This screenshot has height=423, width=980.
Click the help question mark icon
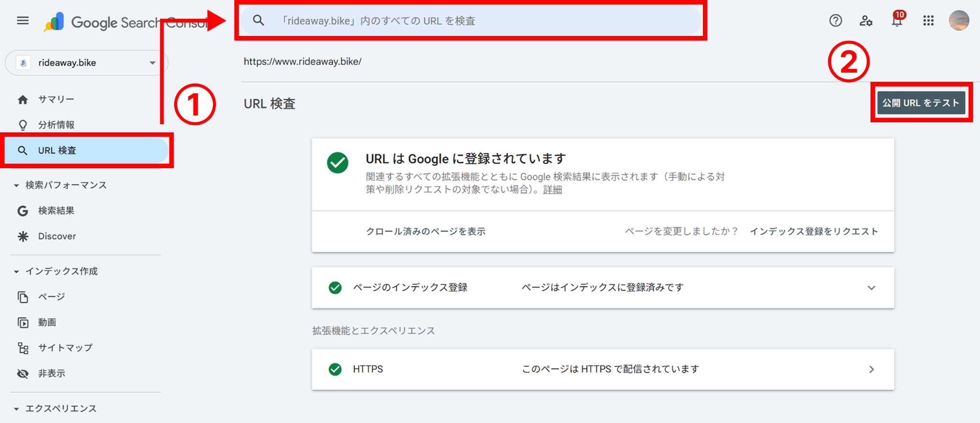coord(835,21)
